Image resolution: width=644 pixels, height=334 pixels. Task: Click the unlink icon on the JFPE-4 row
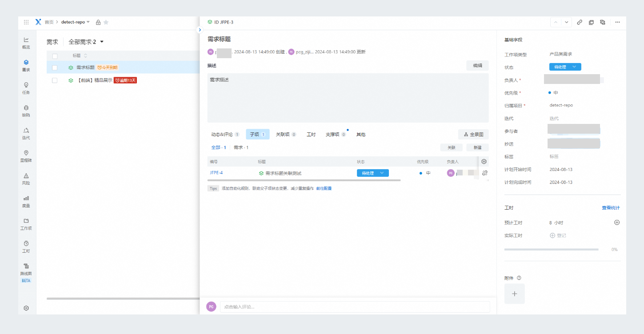pyautogui.click(x=485, y=173)
